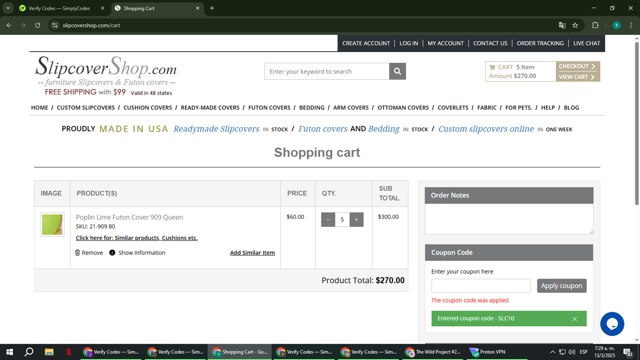This screenshot has height=360, width=640.
Task: Open Custom slipcovers online banner link
Action: coord(486,129)
